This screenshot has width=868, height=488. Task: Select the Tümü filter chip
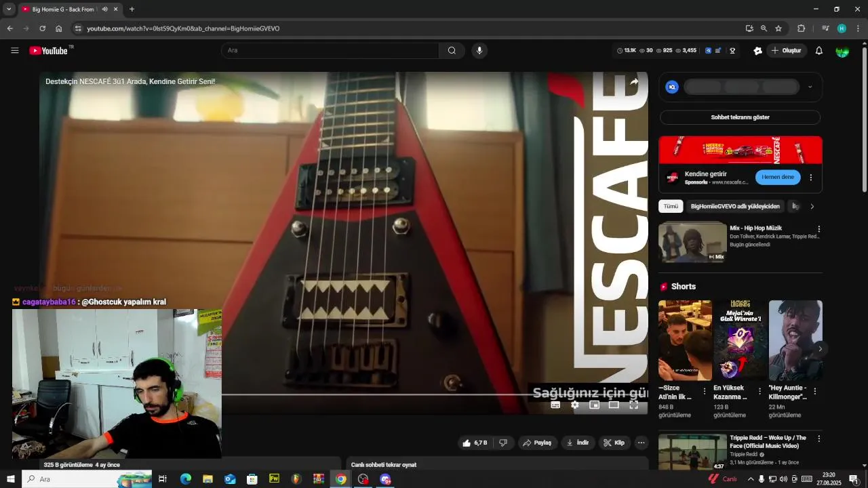(x=671, y=206)
